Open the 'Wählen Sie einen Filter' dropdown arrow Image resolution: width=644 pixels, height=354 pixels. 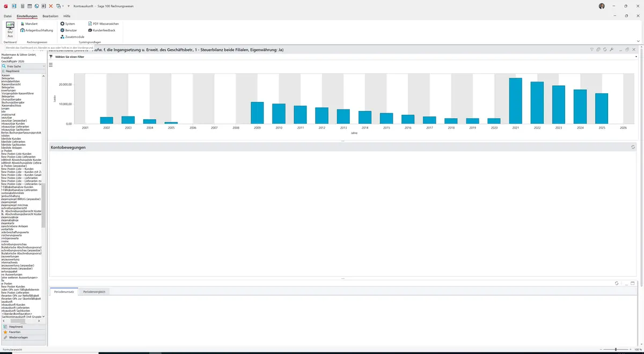(x=636, y=56)
